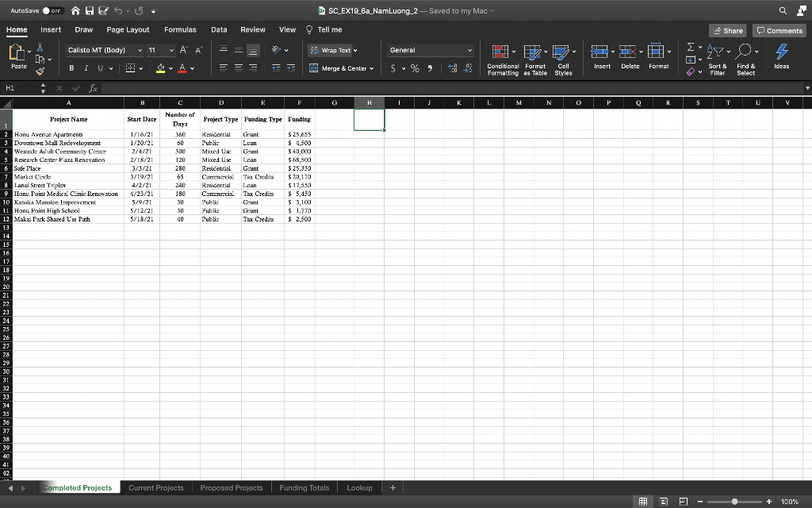Switch to the Formulas ribbon tab
This screenshot has height=508, width=812.
(180, 29)
